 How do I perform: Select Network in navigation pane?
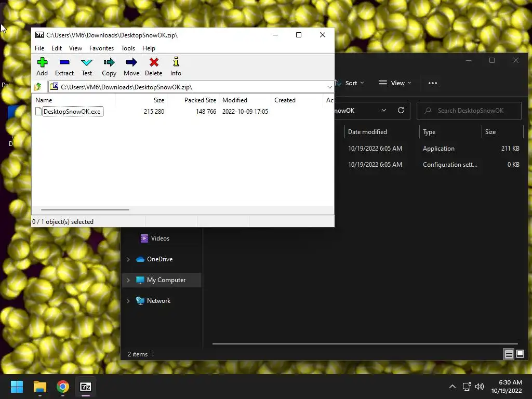[x=158, y=301]
